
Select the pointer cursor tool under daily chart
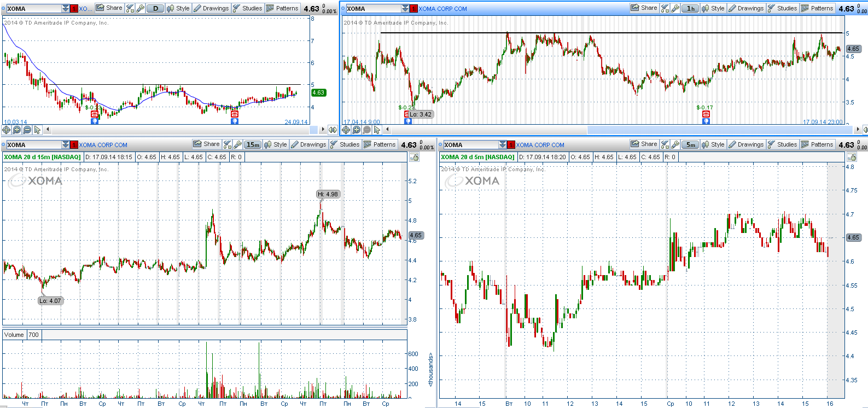[x=37, y=130]
